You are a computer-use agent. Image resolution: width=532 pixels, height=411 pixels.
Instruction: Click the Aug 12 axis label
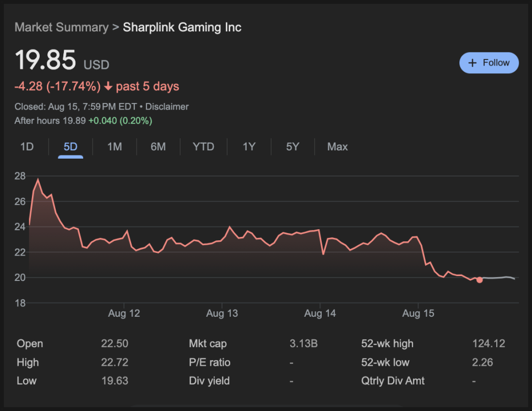tap(124, 313)
